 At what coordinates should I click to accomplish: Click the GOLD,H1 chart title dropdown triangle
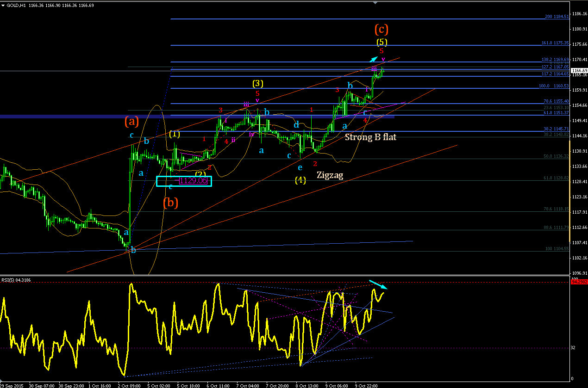3,6
